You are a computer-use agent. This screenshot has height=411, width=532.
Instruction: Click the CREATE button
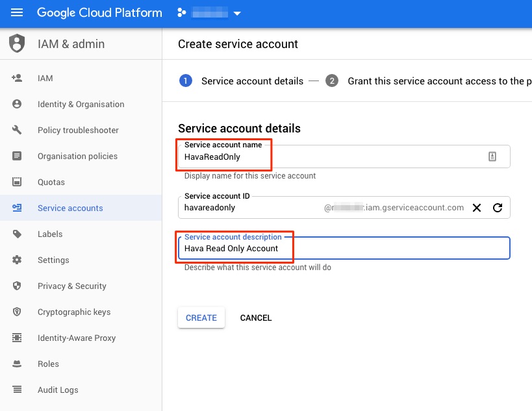[201, 318]
